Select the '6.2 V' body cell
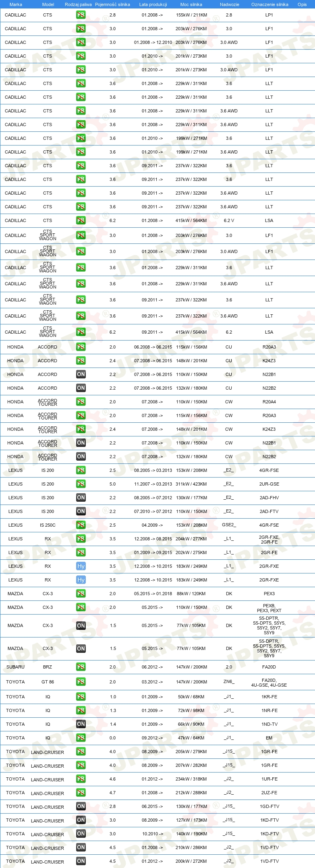The height and width of the screenshot is (868, 315). tap(229, 220)
